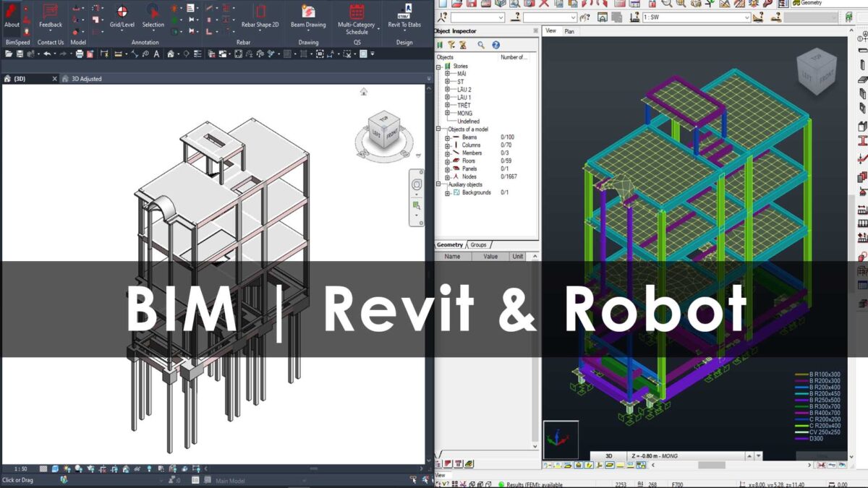Select the Text (A) tool in Revit toolbar
This screenshot has width=868, height=488.
(x=156, y=54)
